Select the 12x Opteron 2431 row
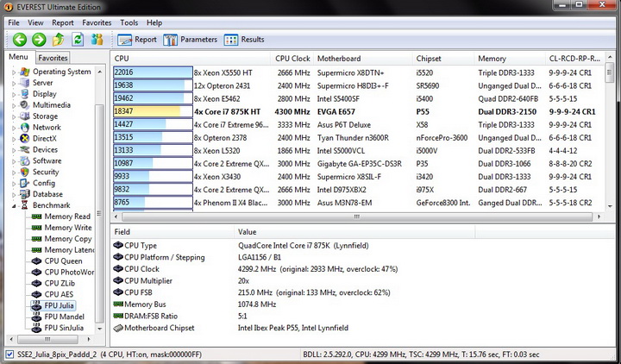The height and width of the screenshot is (364, 621). (359, 85)
